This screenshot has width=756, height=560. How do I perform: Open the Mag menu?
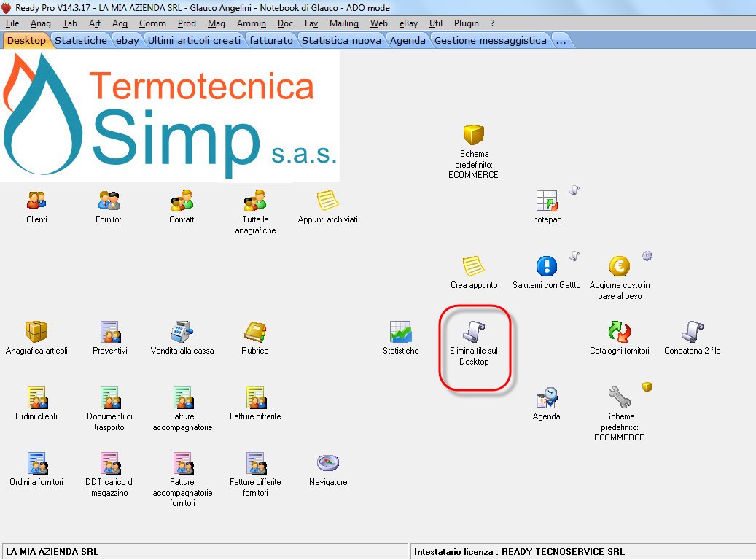click(217, 23)
